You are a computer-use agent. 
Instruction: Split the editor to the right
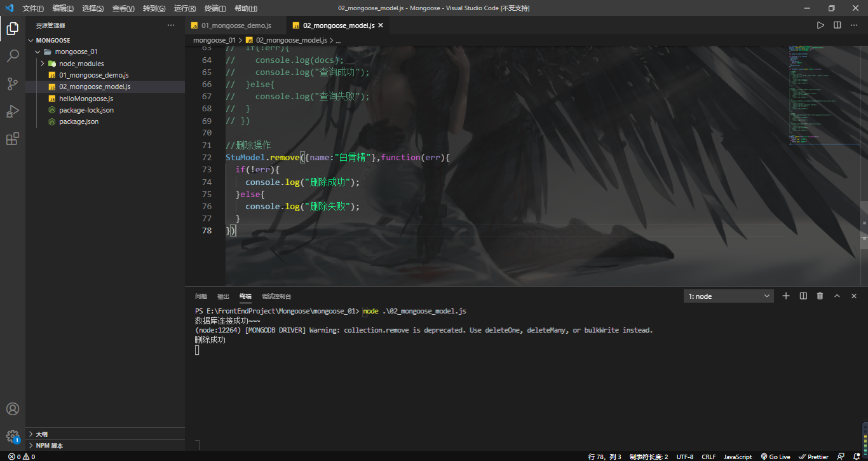837,25
